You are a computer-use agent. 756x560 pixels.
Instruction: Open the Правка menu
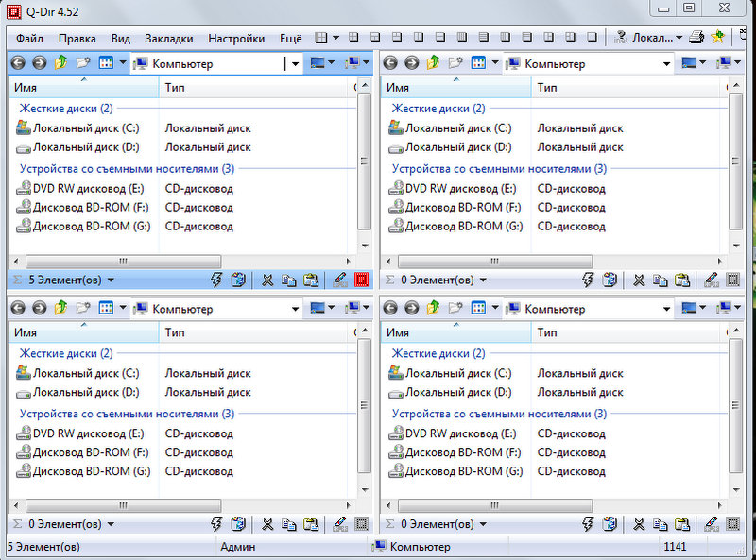(77, 39)
